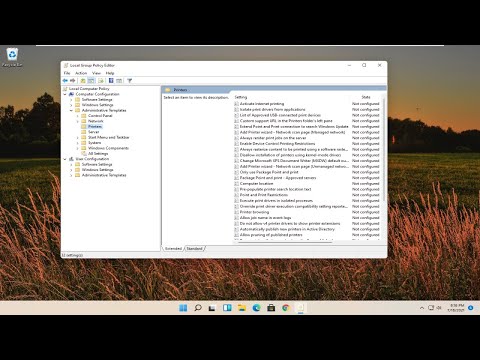Select 'Pre-populate printer search location text' setting
This screenshot has width=480, height=360.
(x=275, y=189)
